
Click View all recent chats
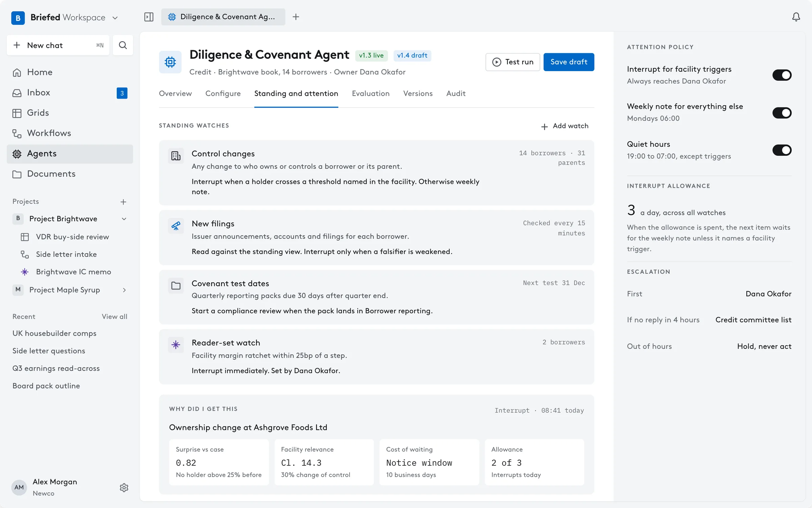click(114, 317)
